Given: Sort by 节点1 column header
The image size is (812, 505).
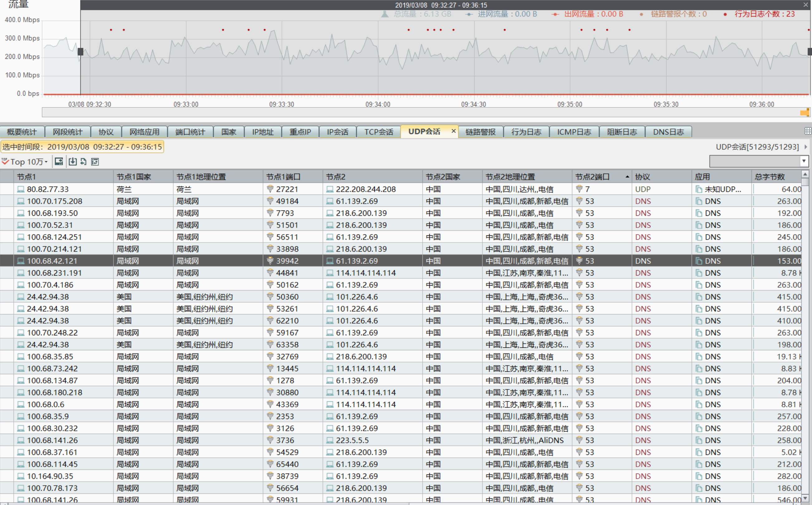Looking at the screenshot, I should 64,177.
